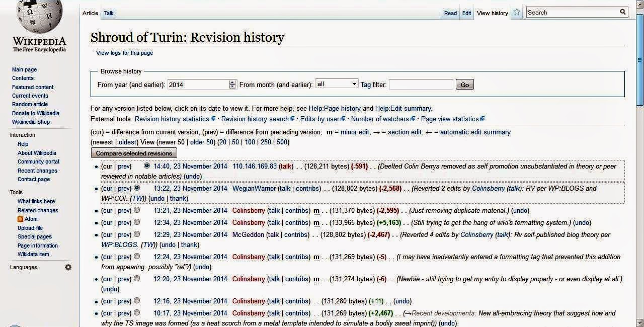The image size is (644, 327).
Task: Open the Languages settings gear icon
Action: point(68,267)
